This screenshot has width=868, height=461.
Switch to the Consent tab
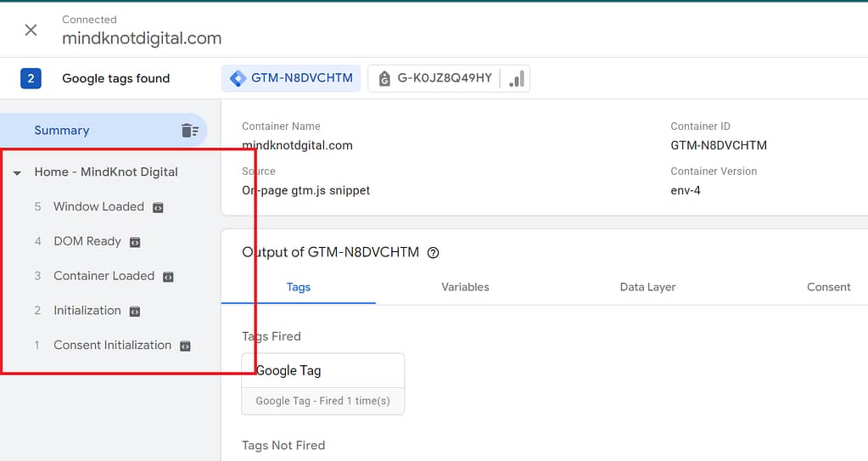[x=828, y=287]
